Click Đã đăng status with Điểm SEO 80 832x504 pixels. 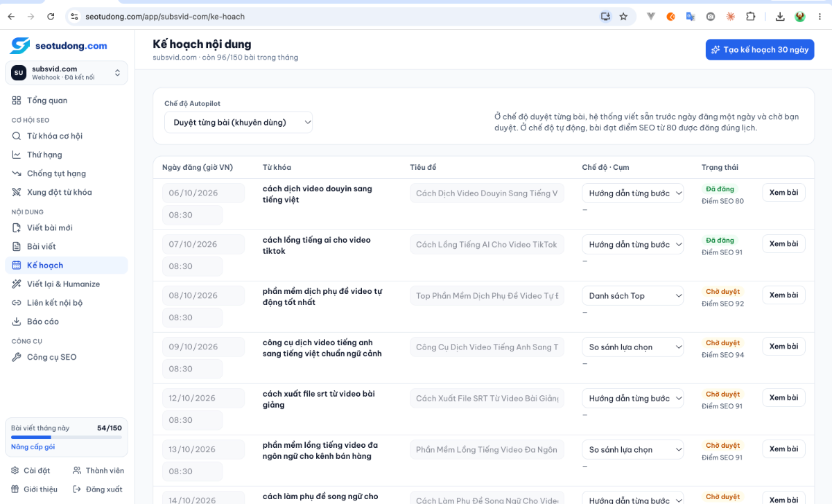720,189
